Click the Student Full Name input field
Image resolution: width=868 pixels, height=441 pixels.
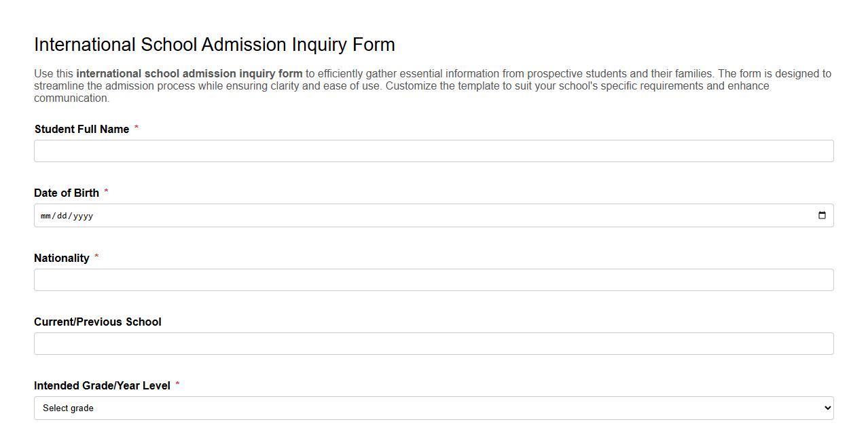[x=433, y=151]
